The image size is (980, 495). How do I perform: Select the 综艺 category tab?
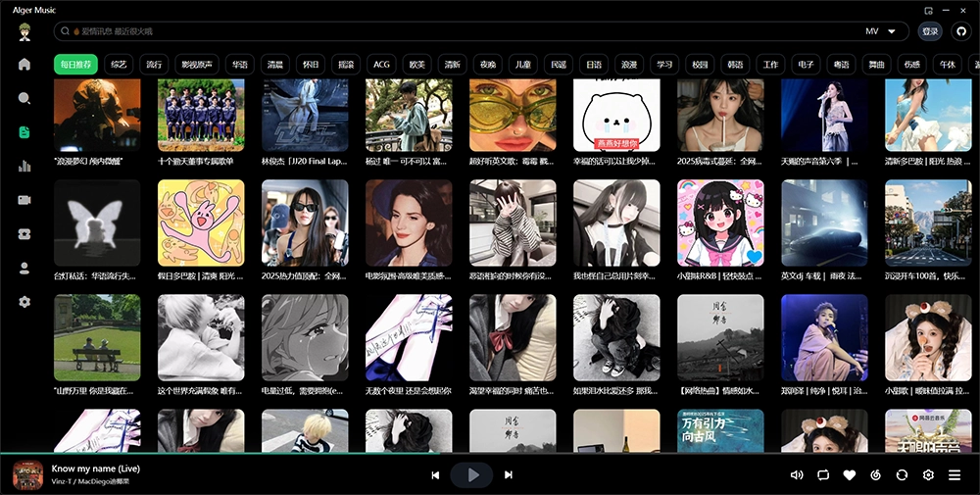(x=119, y=65)
